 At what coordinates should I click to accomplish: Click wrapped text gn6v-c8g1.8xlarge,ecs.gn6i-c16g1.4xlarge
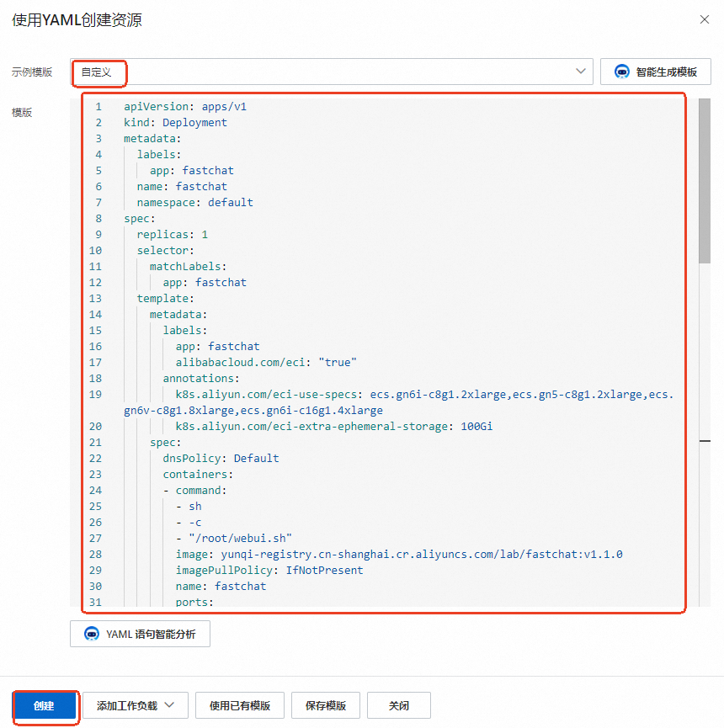[253, 411]
